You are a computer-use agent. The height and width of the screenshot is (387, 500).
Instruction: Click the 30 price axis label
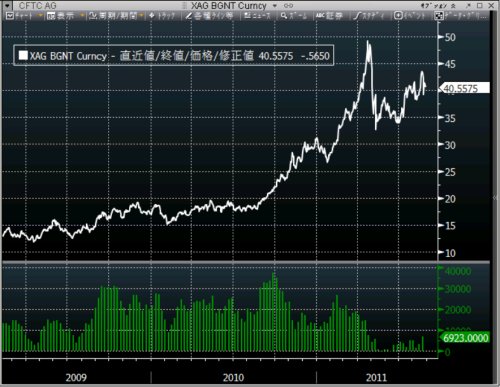point(450,145)
